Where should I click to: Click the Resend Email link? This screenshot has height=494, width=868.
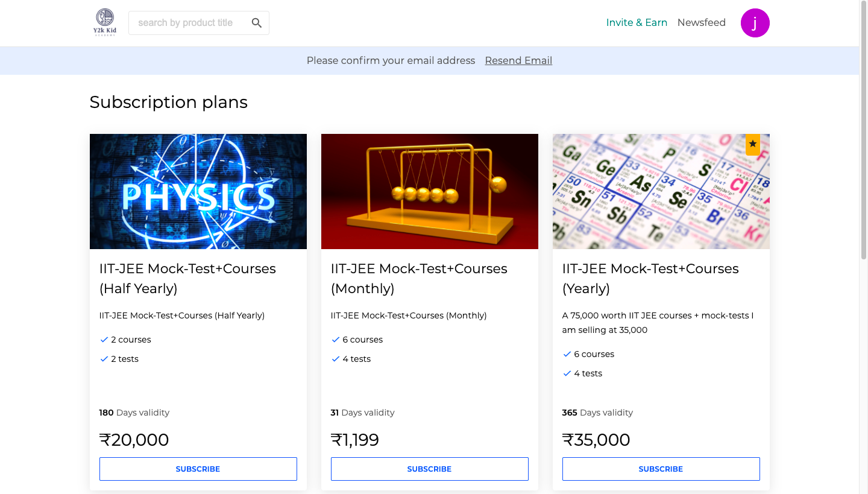coord(518,60)
